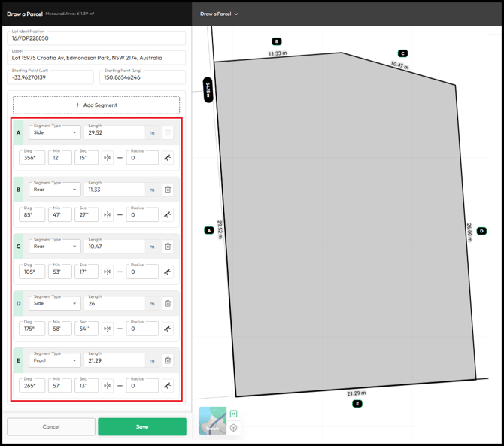
Task: Edit Length field of segment D
Action: (x=114, y=303)
